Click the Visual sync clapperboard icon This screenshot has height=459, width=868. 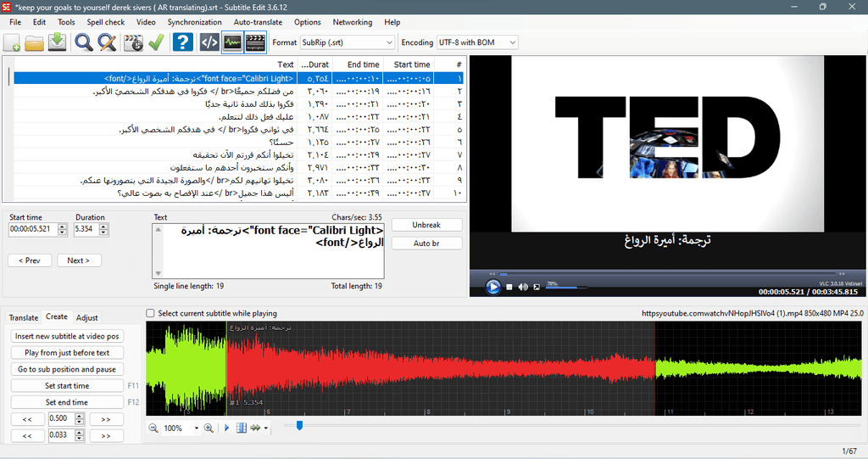point(133,42)
